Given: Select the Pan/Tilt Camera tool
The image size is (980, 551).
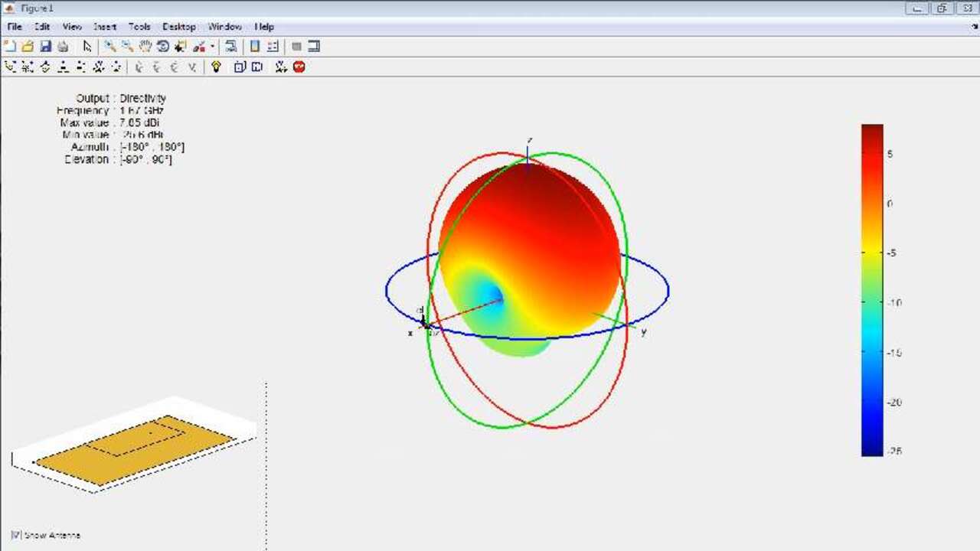Looking at the screenshot, I should tap(45, 67).
